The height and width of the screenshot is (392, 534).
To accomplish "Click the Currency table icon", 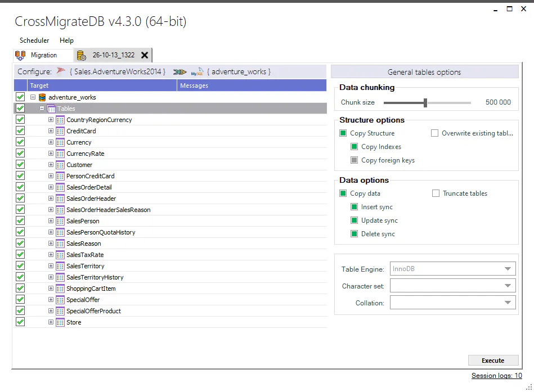I will (60, 142).
